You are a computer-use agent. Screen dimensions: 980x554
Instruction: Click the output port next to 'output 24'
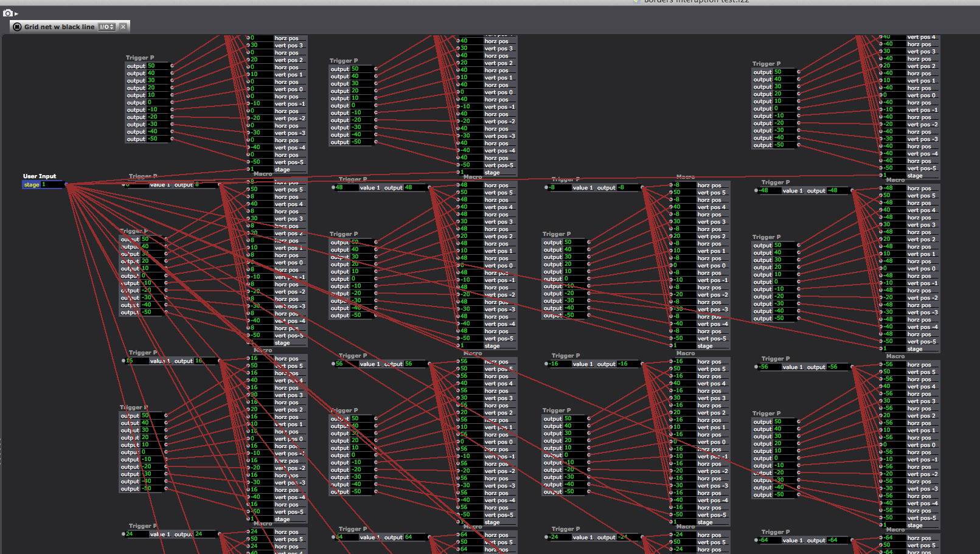pyautogui.click(x=220, y=534)
